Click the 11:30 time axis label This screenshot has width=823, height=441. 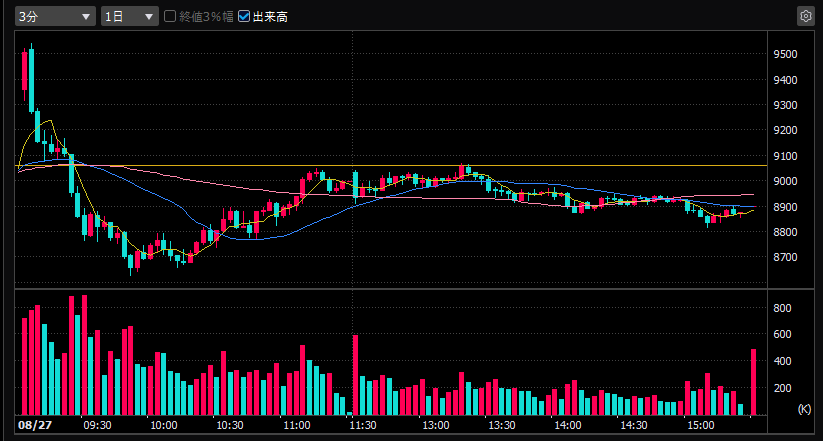tap(363, 424)
